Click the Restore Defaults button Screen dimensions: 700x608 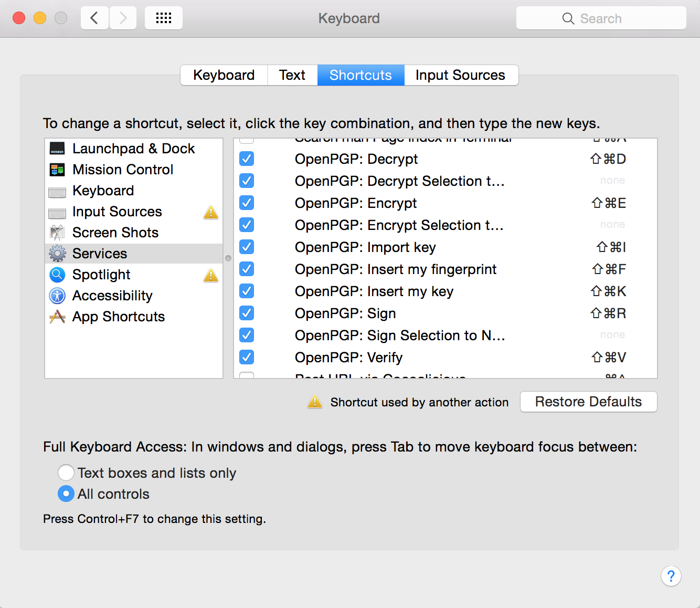pos(588,402)
